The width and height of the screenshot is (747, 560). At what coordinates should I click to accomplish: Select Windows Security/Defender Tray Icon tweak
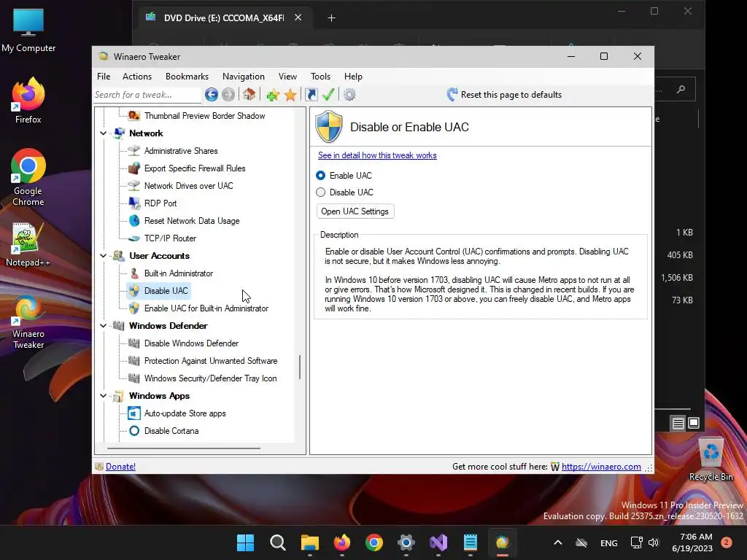point(203,378)
